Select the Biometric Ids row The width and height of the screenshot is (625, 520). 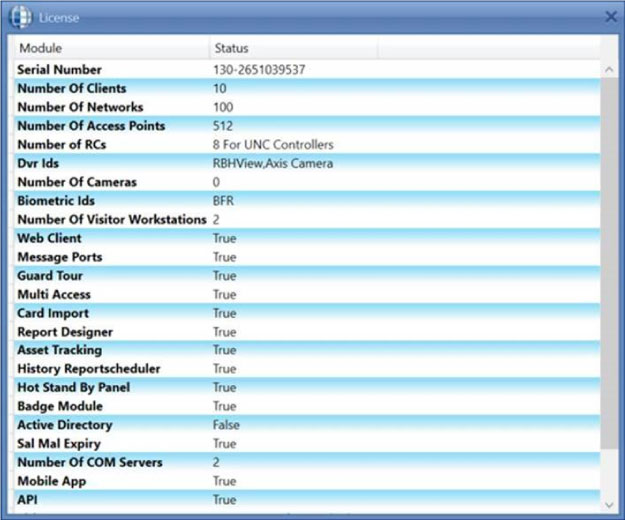[56, 201]
